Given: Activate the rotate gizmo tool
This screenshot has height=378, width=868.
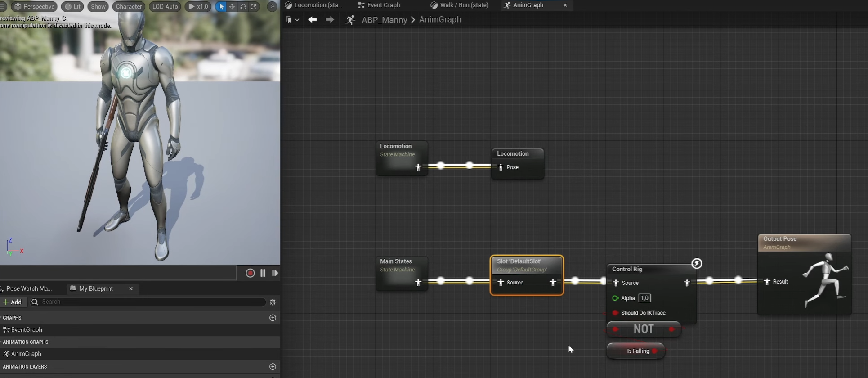Looking at the screenshot, I should [x=243, y=7].
